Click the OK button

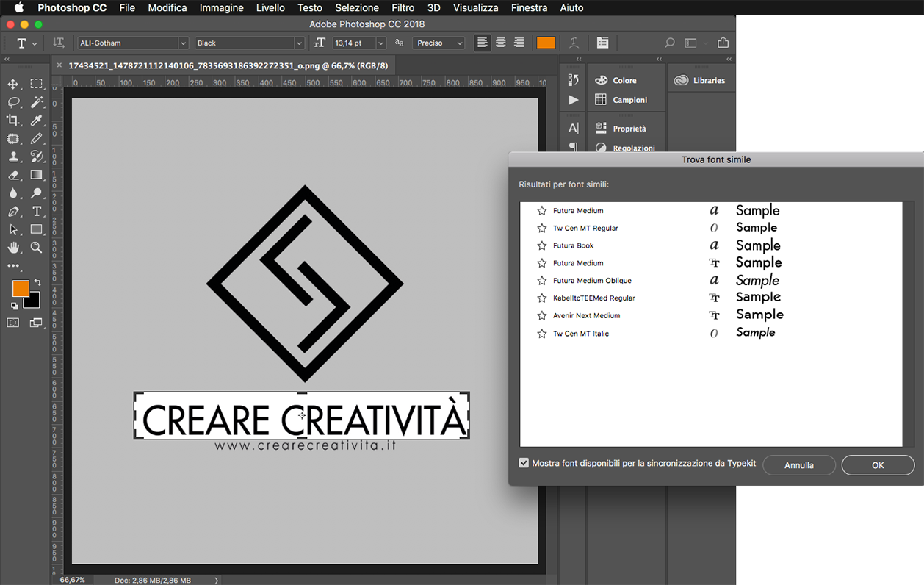[878, 465]
